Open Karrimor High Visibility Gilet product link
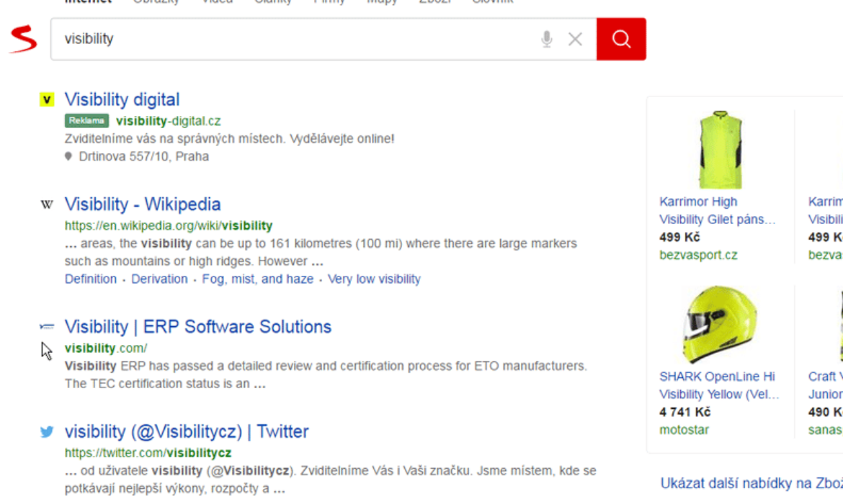 (717, 211)
